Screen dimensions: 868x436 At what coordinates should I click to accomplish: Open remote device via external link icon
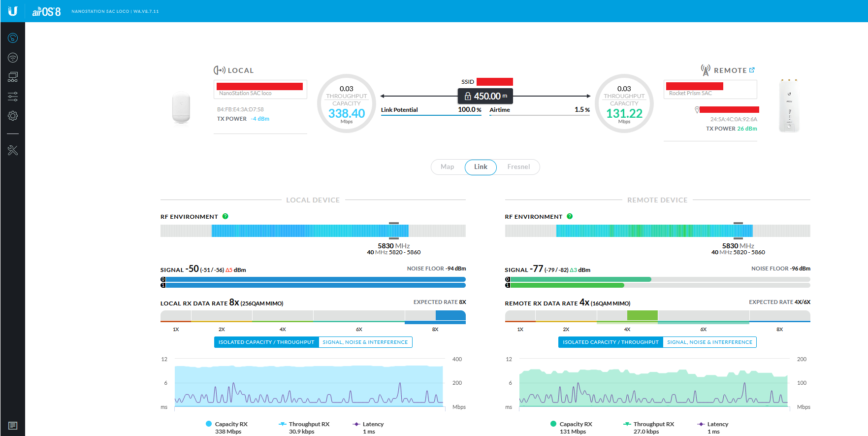[752, 70]
